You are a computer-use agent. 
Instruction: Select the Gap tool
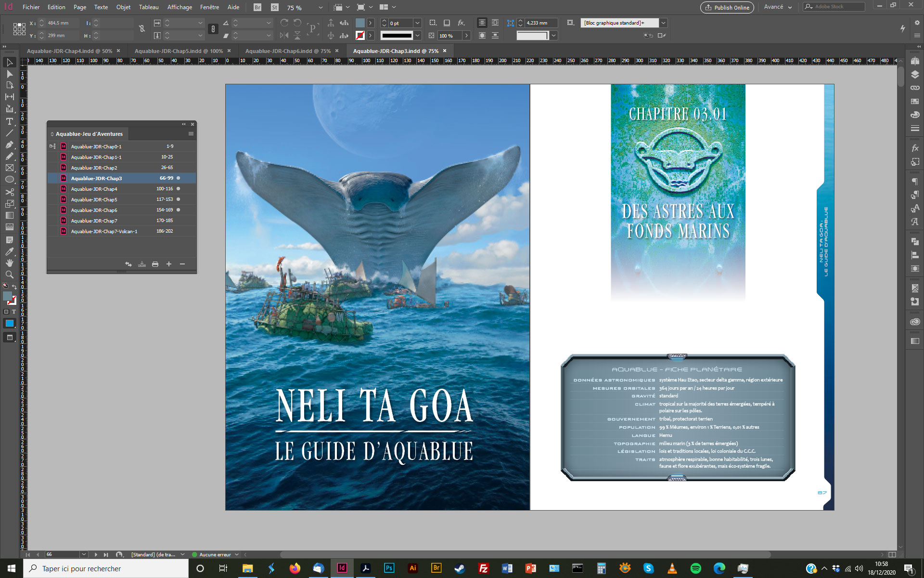[x=9, y=97]
